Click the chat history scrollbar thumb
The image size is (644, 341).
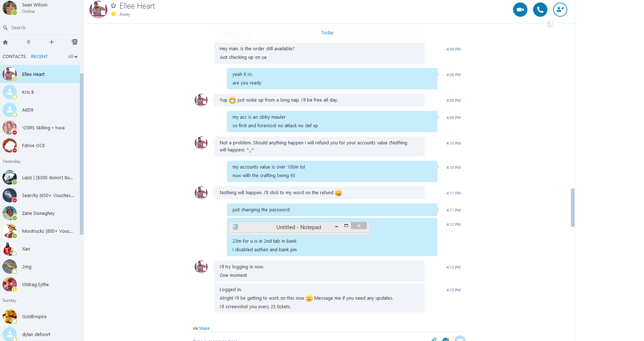pos(573,208)
